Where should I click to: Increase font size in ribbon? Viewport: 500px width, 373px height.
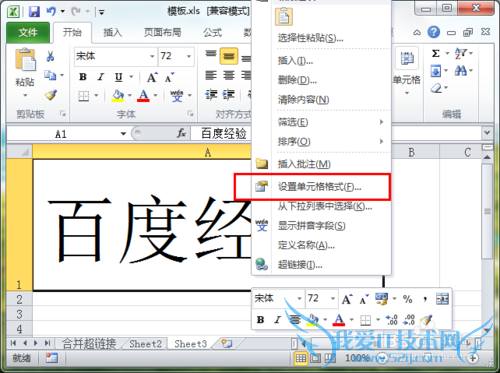pyautogui.click(x=152, y=77)
